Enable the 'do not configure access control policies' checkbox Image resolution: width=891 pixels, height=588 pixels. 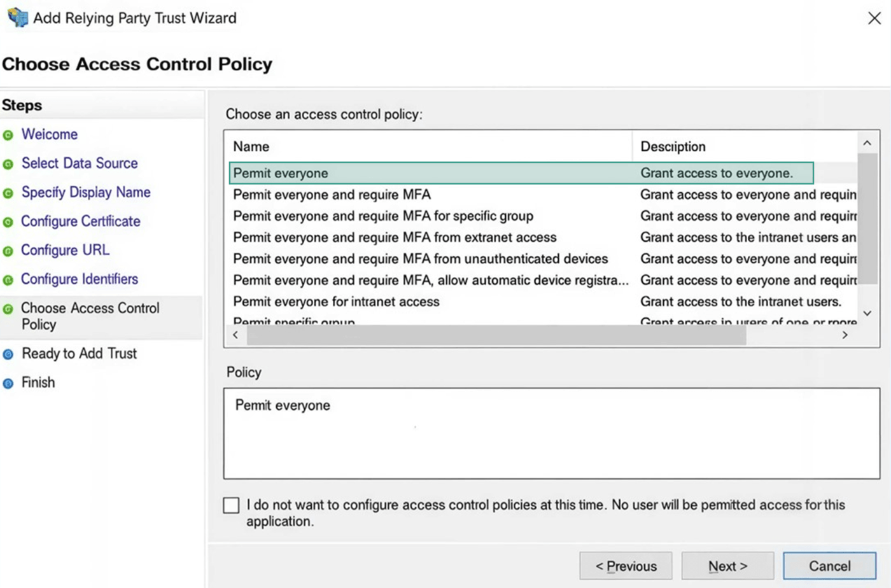tap(231, 505)
